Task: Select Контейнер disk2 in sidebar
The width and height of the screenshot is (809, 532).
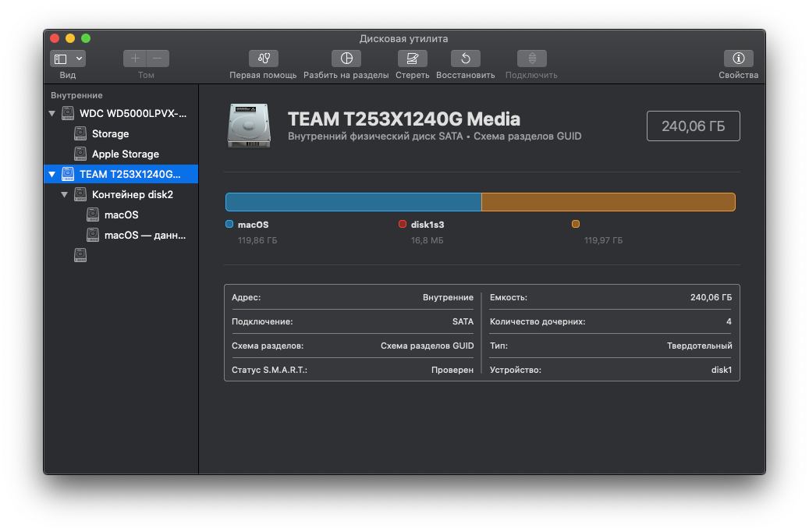Action: (x=121, y=194)
